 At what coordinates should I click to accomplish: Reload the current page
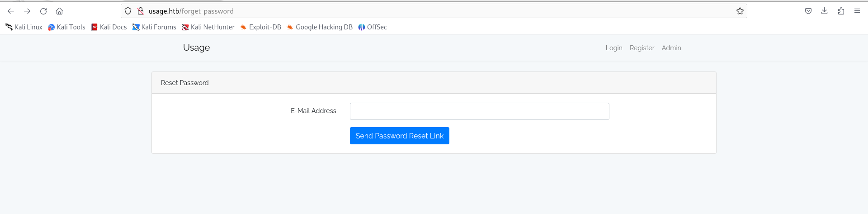tap(43, 11)
